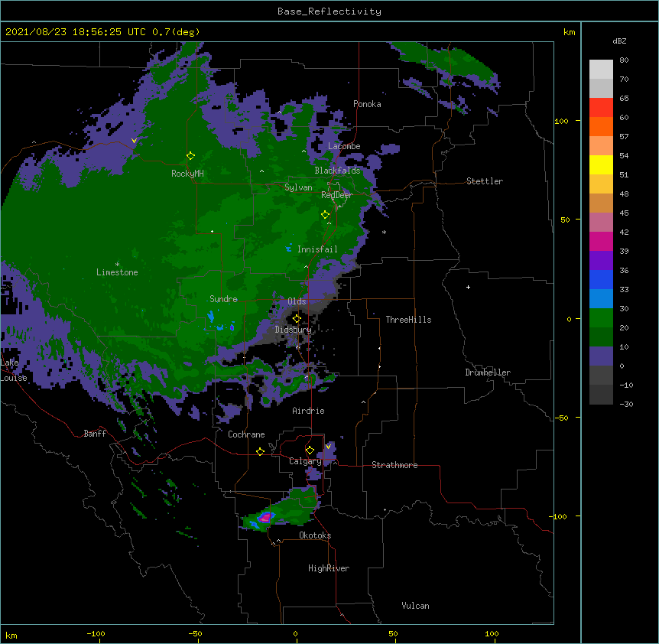Select the magenta 39-42 dBZ legend swatch
This screenshot has width=659, height=644.
tap(601, 241)
